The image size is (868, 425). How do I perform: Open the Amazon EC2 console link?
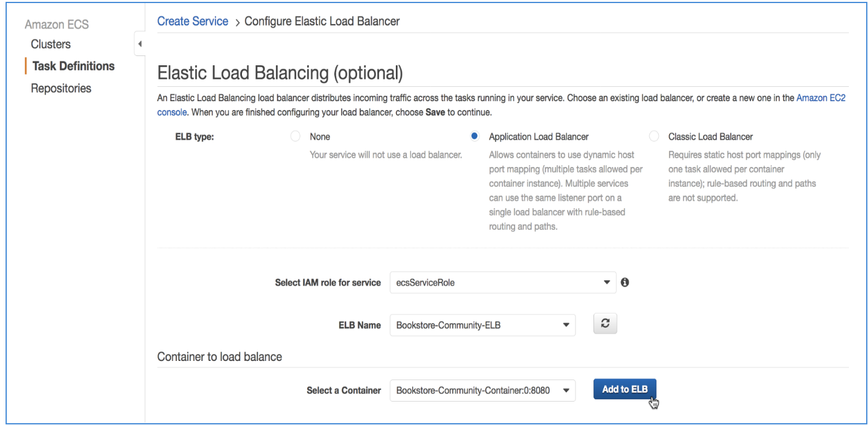821,98
